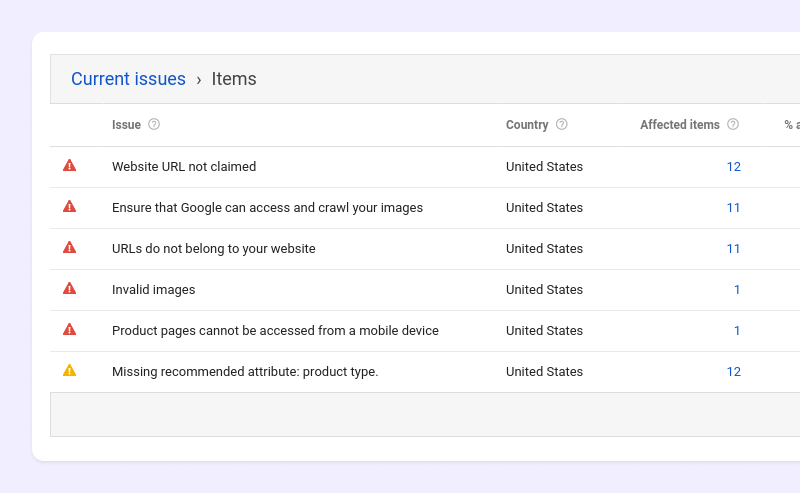The width and height of the screenshot is (800, 493).
Task: Go back to Current issues breadcrumb
Action: [x=128, y=79]
